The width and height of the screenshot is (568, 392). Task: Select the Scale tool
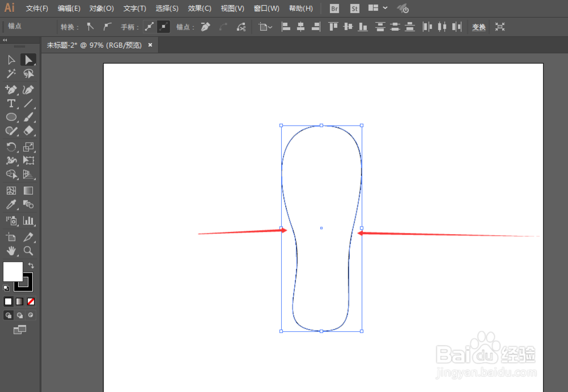click(x=28, y=147)
